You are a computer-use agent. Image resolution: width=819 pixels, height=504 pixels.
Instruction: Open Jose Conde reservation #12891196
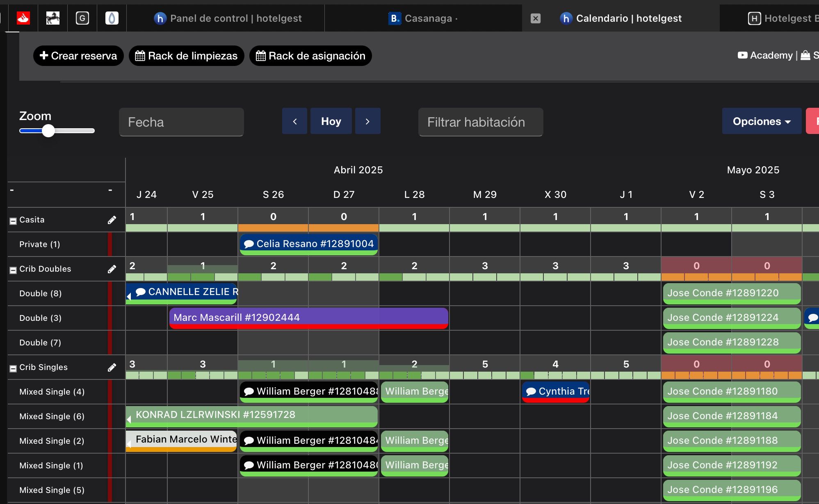pyautogui.click(x=732, y=490)
